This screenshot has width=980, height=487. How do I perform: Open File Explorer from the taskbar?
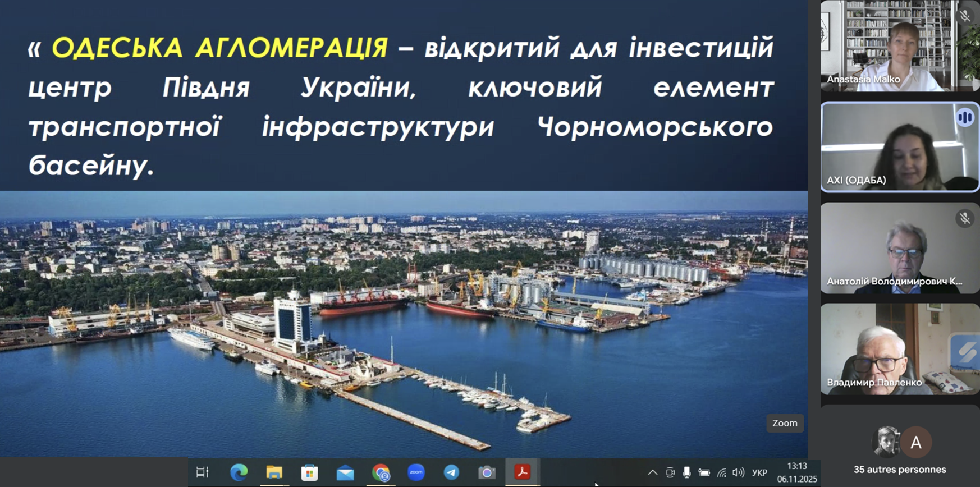coord(274,472)
